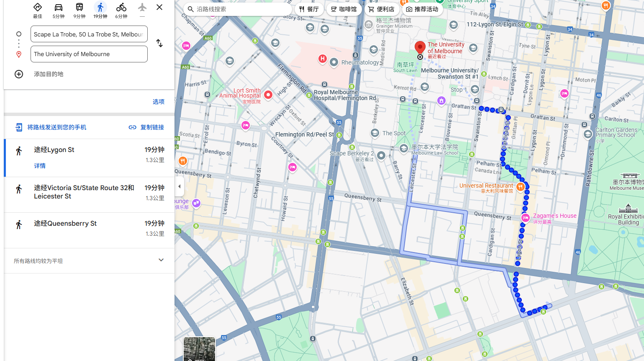The image size is (644, 361).
Task: Close the directions panel
Action: 159,7
